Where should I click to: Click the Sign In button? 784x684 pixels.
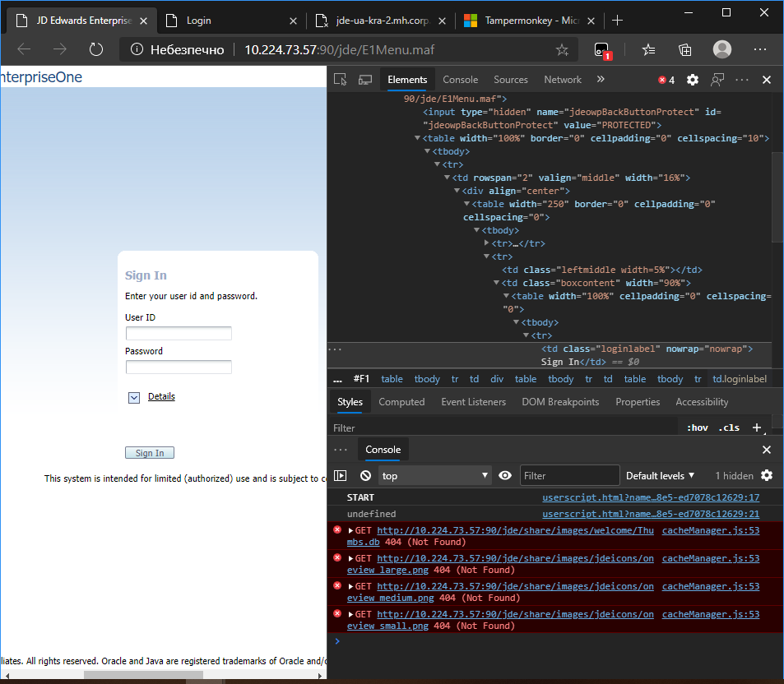(x=150, y=453)
